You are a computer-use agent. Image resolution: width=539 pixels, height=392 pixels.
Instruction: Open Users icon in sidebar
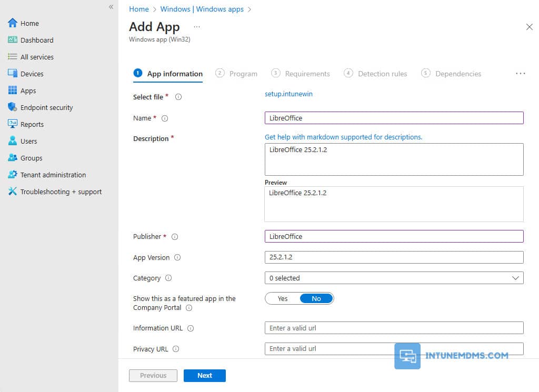pos(13,141)
